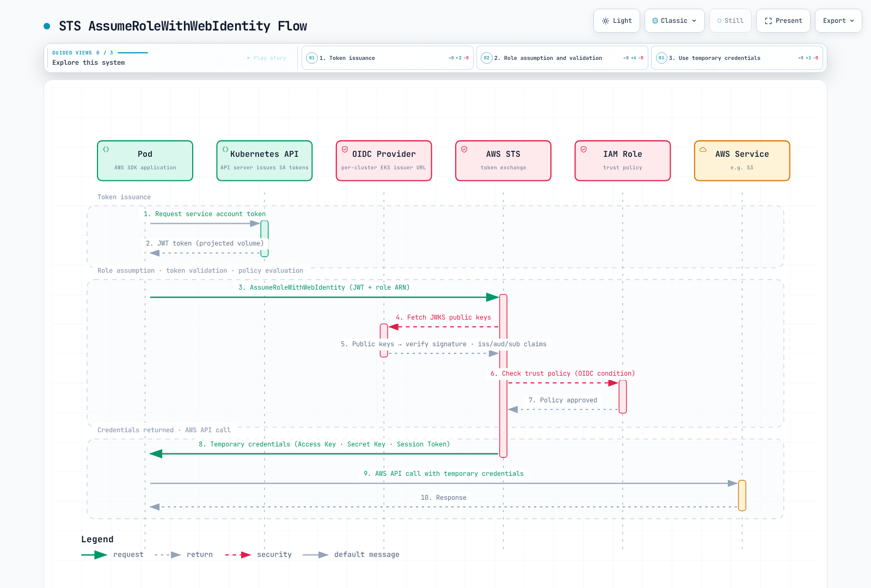The width and height of the screenshot is (871, 588).
Task: Click the 01 step badge
Action: click(x=312, y=58)
